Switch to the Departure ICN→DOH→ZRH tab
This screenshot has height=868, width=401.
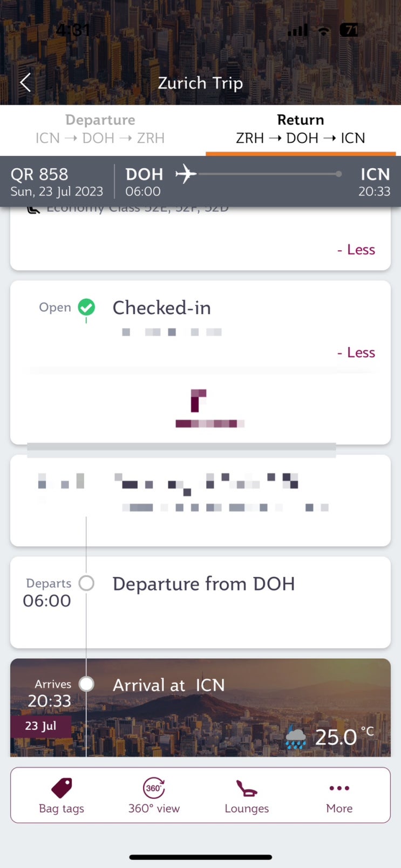[100, 129]
